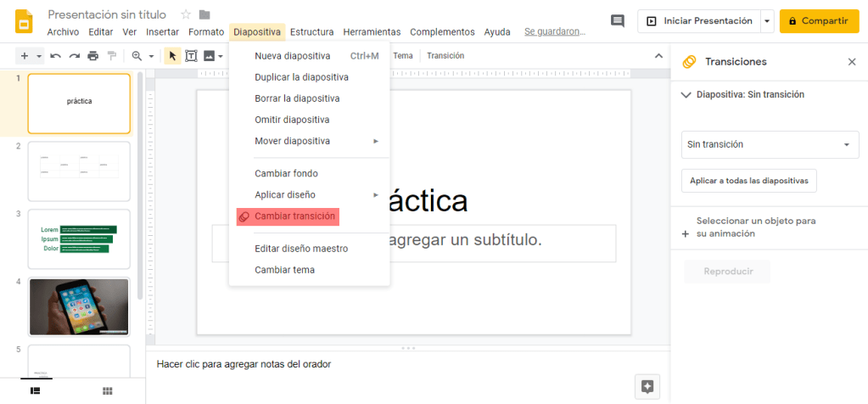Open the comments history icon
The height and width of the screenshot is (404, 868).
pos(618,21)
